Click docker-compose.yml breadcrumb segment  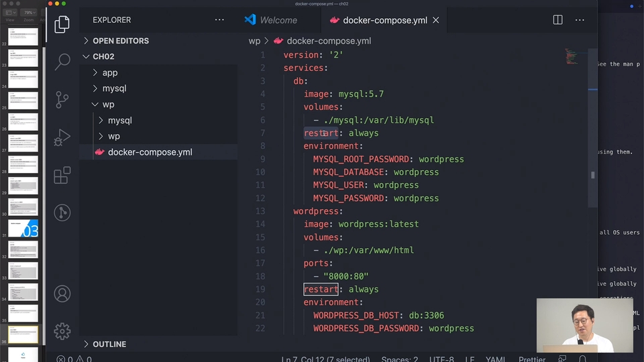pos(329,41)
